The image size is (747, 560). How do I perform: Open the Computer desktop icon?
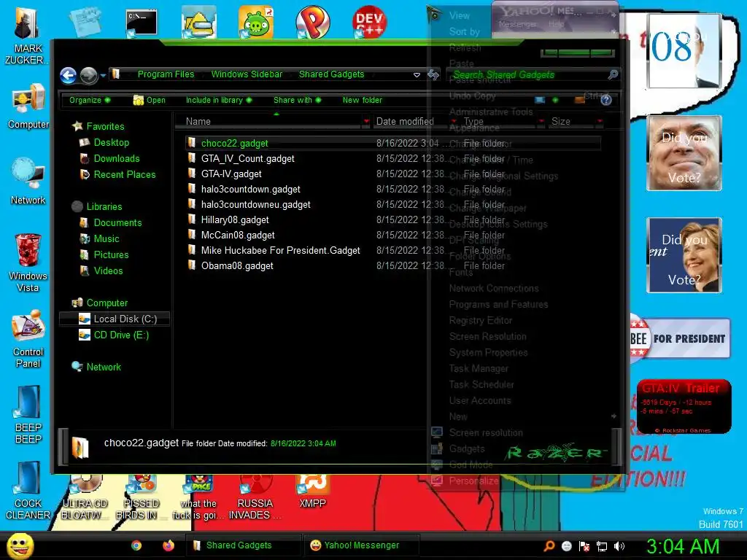pos(28,106)
